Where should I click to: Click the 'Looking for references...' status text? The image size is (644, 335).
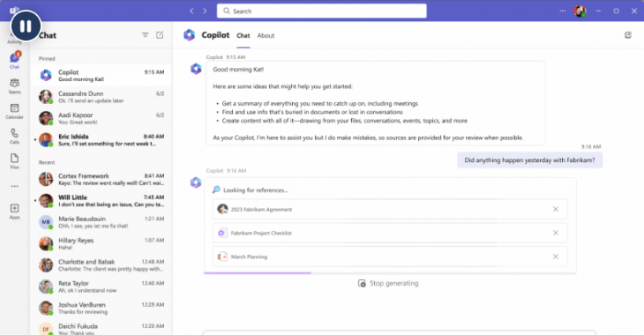coord(256,190)
